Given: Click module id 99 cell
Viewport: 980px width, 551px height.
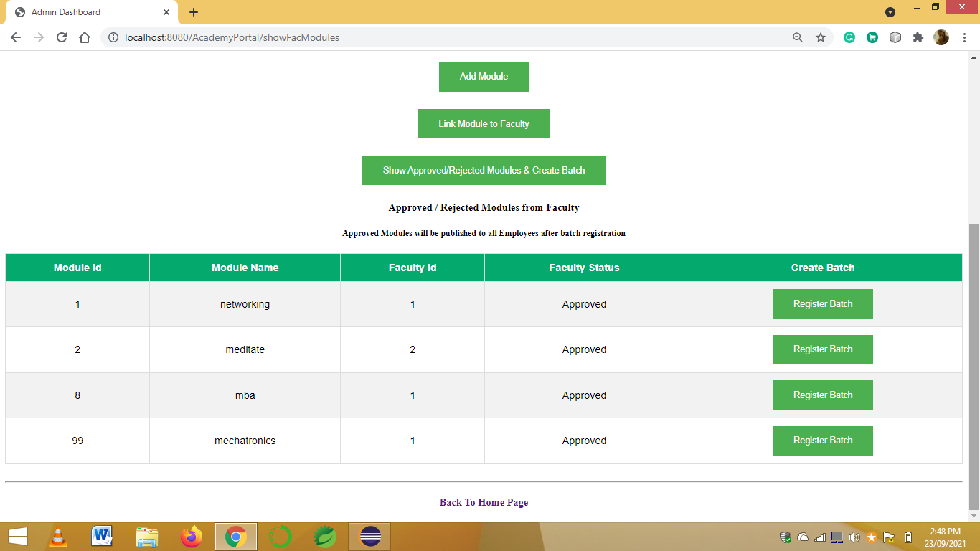Looking at the screenshot, I should tap(77, 441).
